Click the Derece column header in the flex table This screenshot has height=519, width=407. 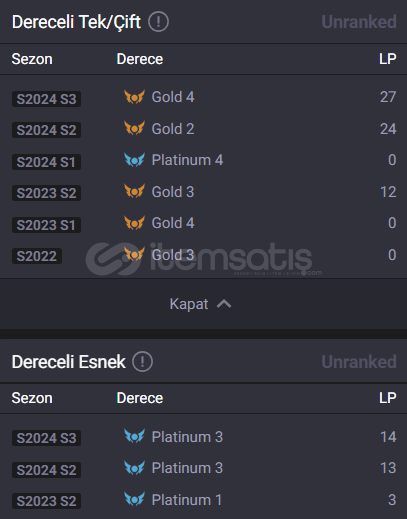[x=140, y=398]
